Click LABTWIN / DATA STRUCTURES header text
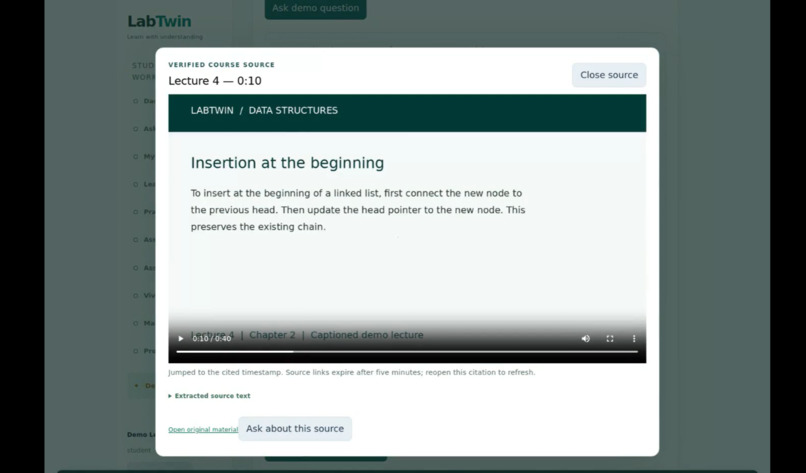 264,111
